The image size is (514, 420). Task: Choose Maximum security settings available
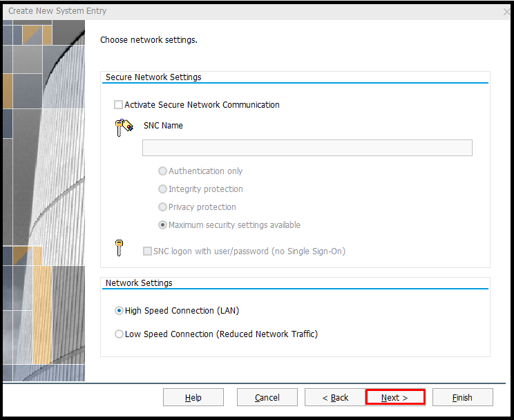pos(163,225)
